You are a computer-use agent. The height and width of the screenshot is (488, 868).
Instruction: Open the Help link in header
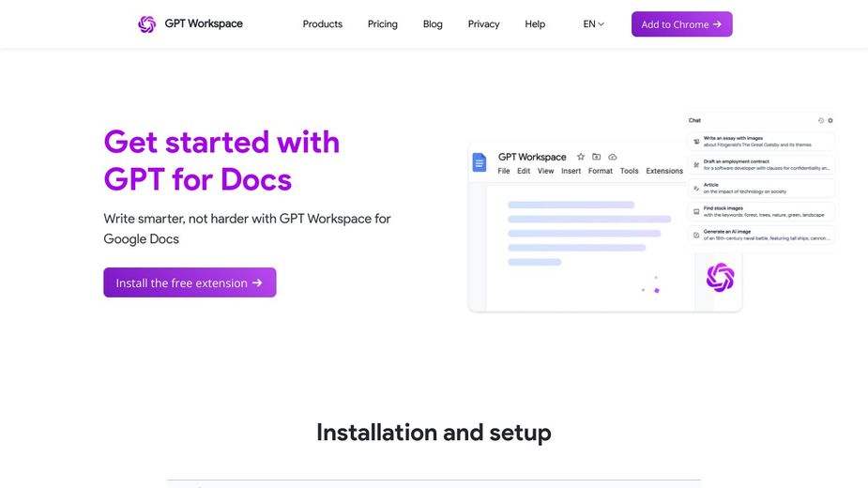point(535,24)
